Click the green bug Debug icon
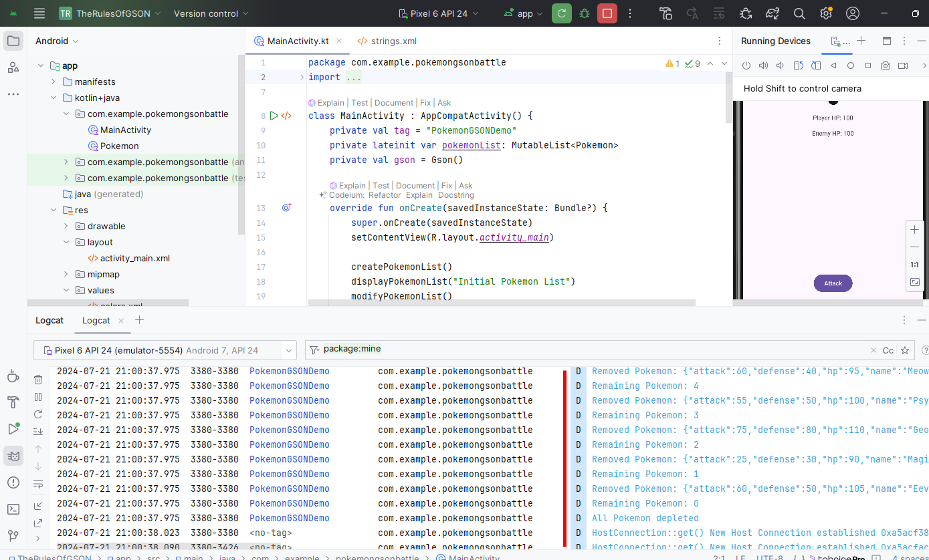929x560 pixels. 585,13
